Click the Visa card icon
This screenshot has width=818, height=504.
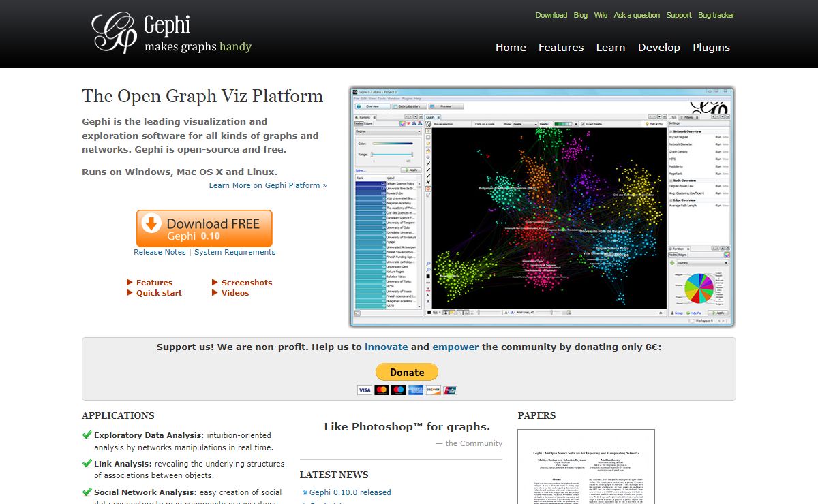click(364, 390)
